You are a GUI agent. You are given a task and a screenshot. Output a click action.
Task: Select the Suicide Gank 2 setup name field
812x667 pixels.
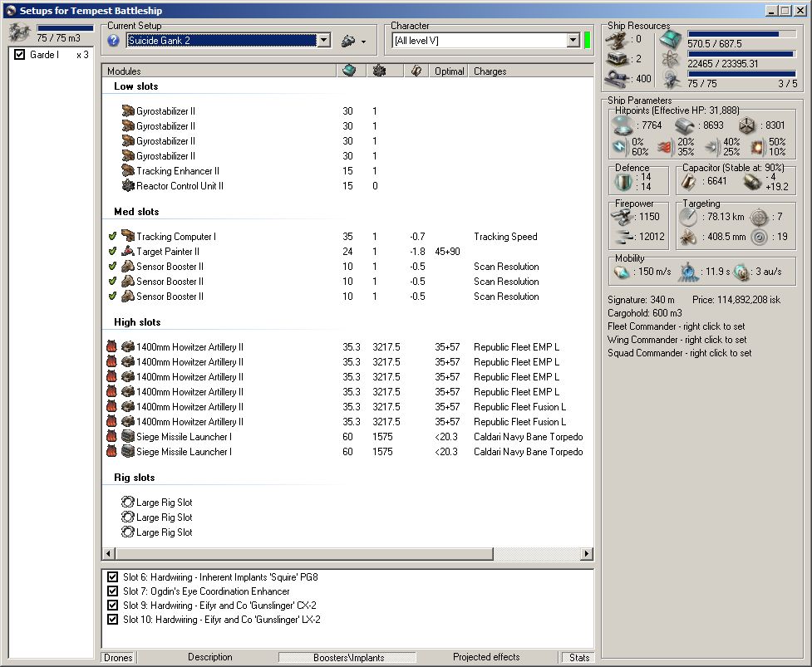(x=222, y=41)
